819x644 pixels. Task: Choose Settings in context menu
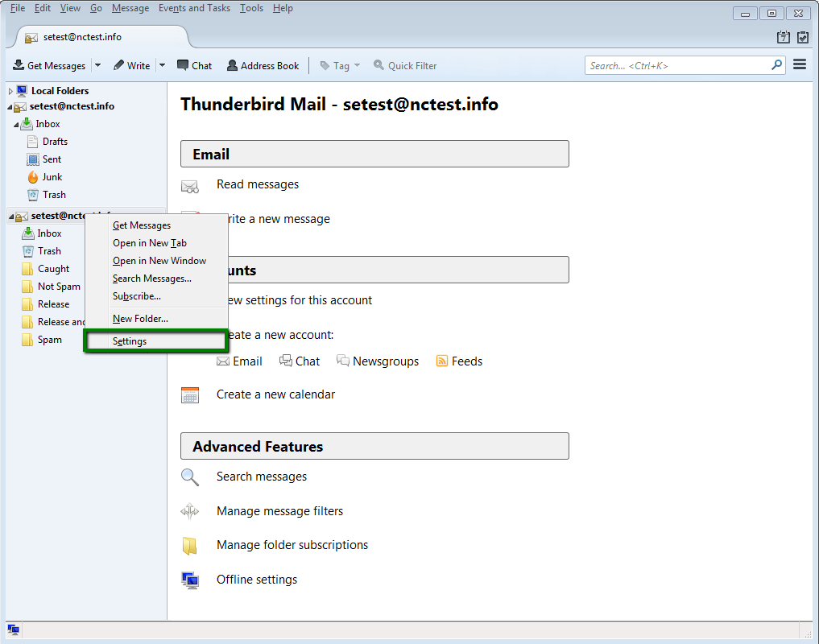(156, 341)
